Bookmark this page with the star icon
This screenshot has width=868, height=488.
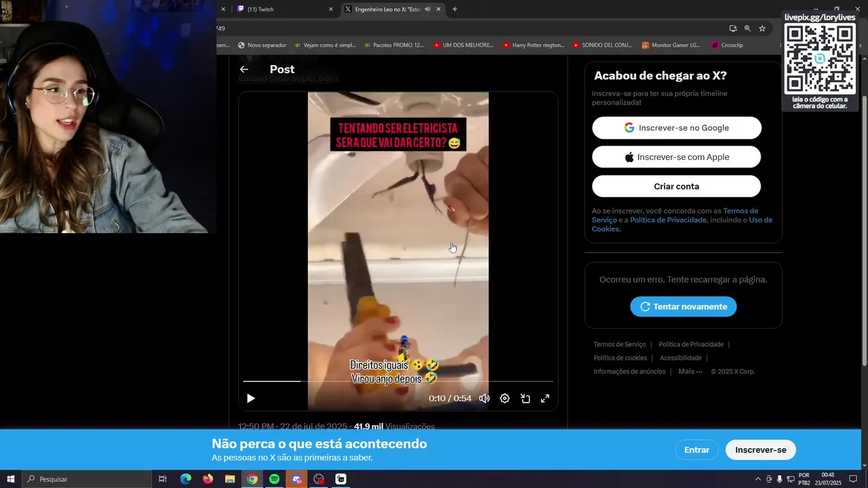762,28
